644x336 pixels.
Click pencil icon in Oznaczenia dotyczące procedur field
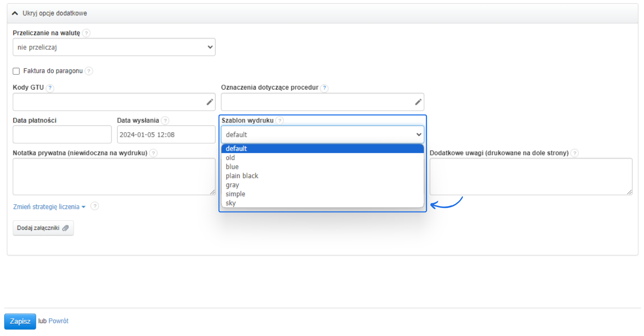(x=418, y=102)
